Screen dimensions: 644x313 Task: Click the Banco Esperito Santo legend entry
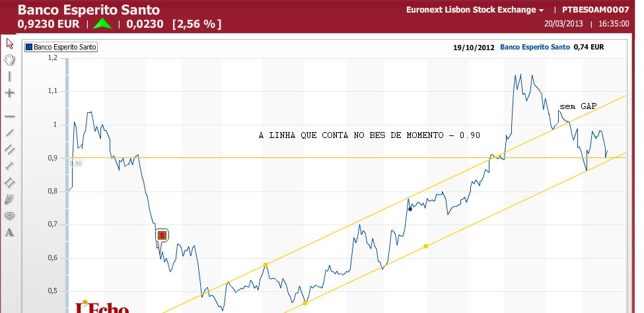tap(61, 48)
